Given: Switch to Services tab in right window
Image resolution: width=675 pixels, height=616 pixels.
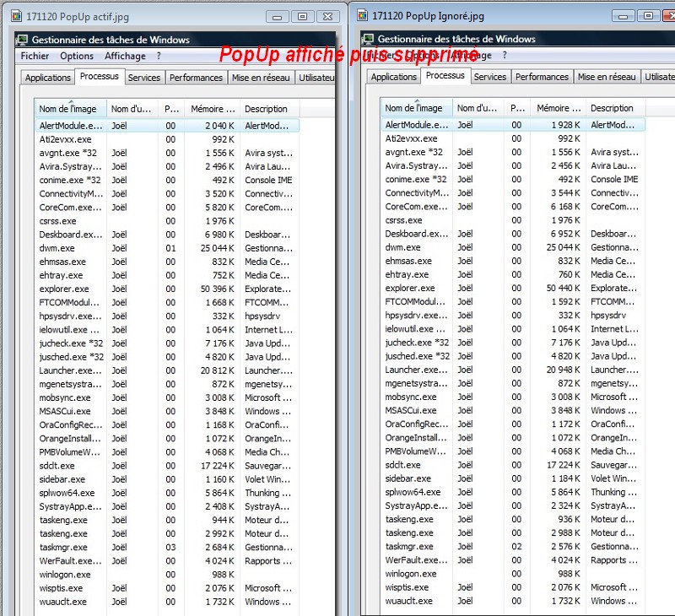Looking at the screenshot, I should point(490,77).
